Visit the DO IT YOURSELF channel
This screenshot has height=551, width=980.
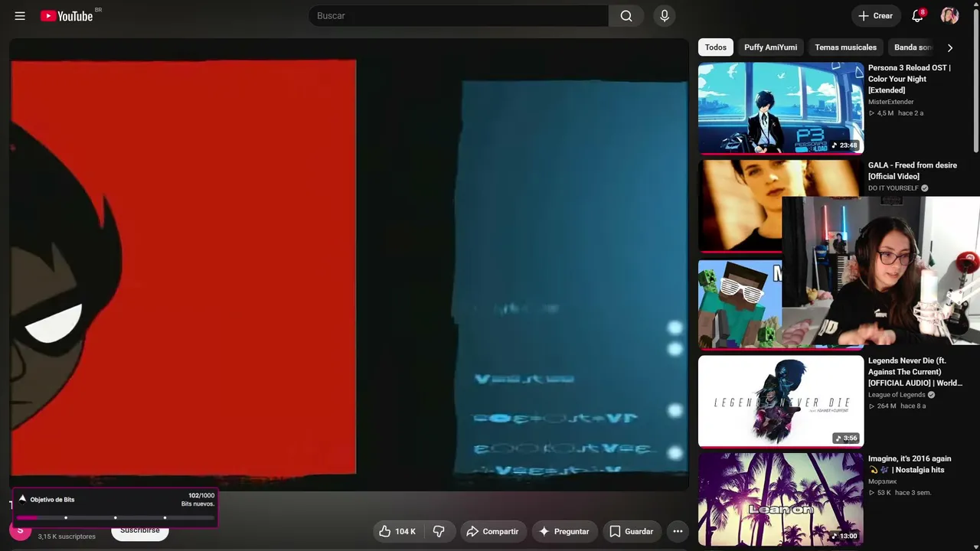click(893, 188)
